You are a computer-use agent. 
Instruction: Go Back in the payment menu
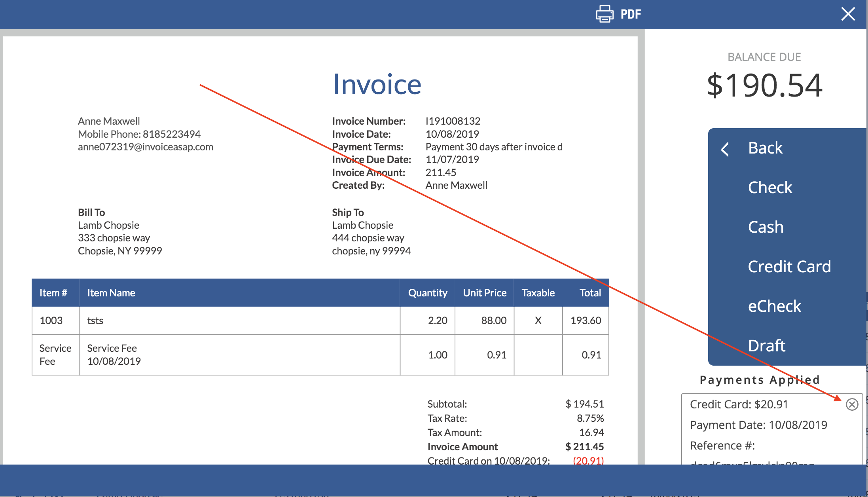pos(765,148)
